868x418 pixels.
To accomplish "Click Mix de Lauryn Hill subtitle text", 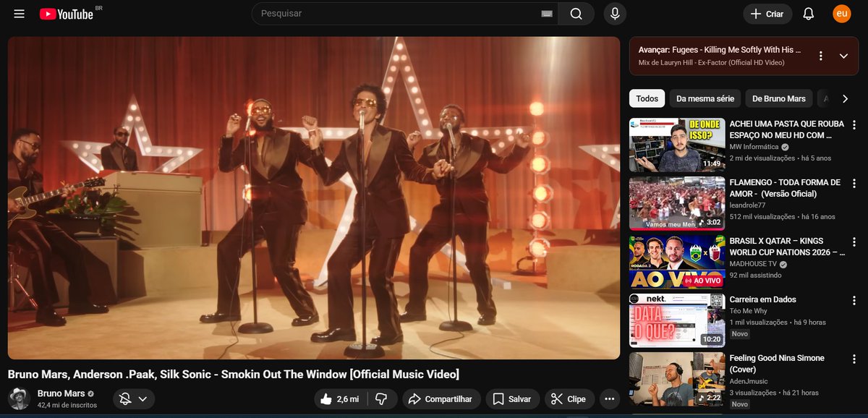I will tap(712, 63).
